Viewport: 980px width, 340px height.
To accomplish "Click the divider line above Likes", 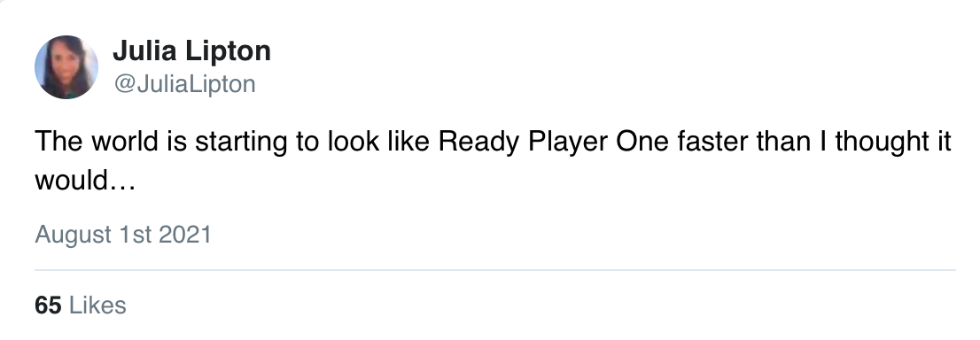I will [495, 270].
